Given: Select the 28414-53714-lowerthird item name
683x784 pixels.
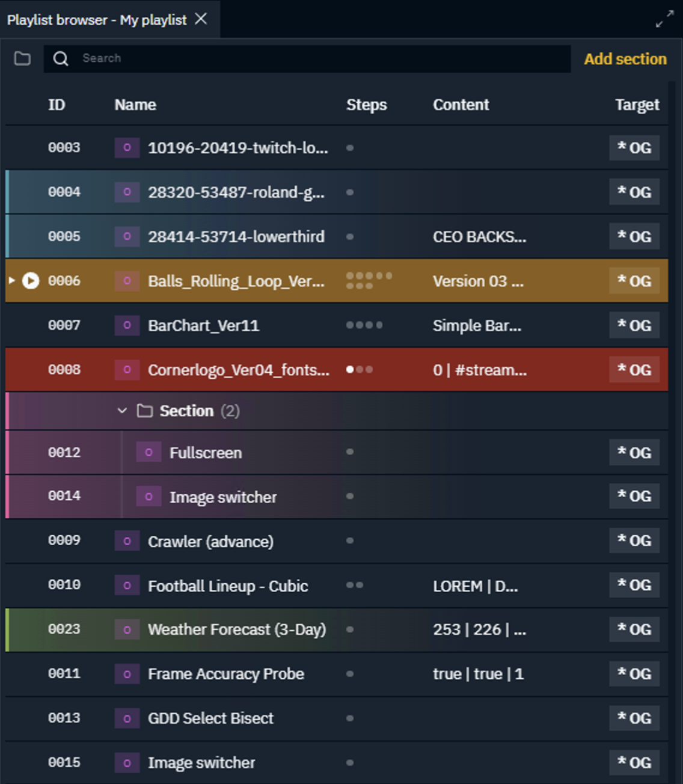Looking at the screenshot, I should 236,237.
